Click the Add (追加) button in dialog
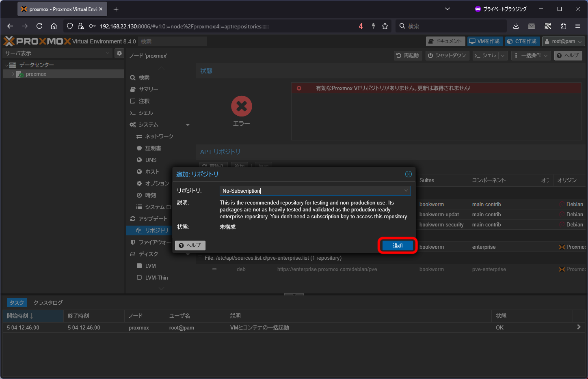 tap(398, 245)
